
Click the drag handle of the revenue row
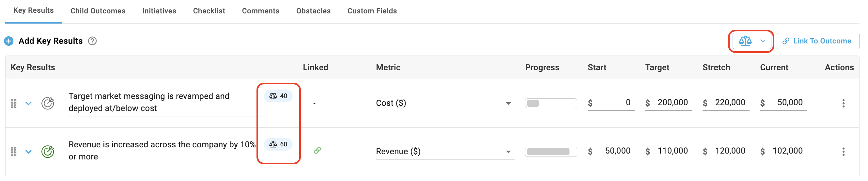point(13,152)
